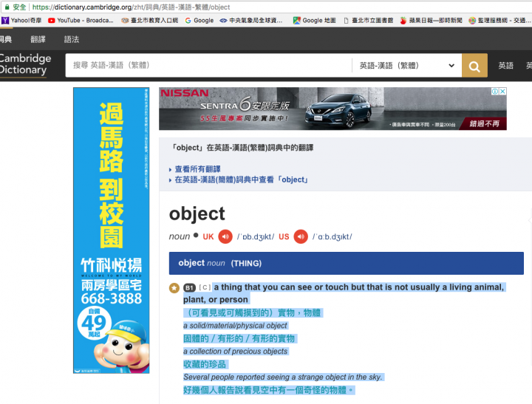This screenshot has width=532, height=404.
Task: Open the 蘋果日報—即時新聞 bookmark
Action: 431,21
